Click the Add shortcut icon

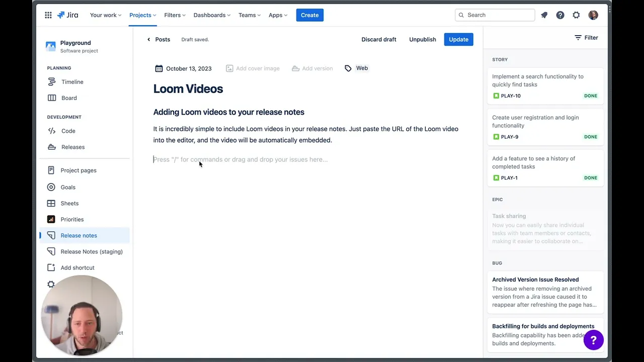[51, 267]
